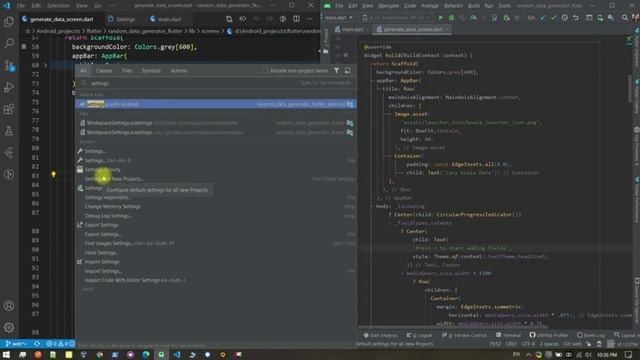Click the UTF-8 encoding in the status bar
Image resolution: width=640 pixels, height=360 pixels.
pyautogui.click(x=528, y=344)
